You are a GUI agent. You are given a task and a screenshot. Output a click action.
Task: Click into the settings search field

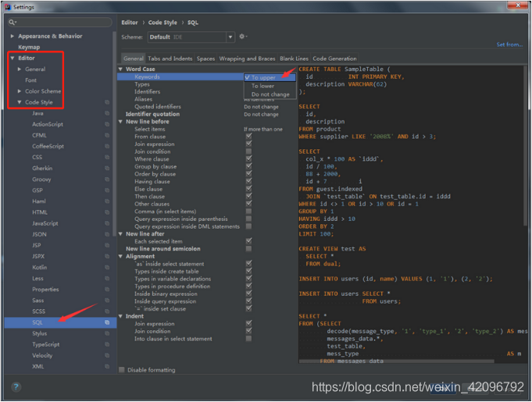(x=60, y=23)
